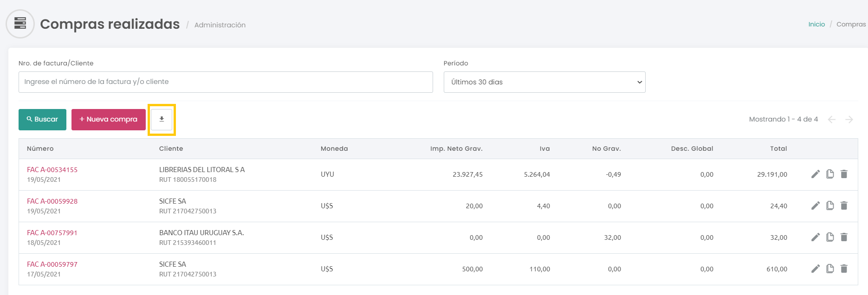The image size is (868, 295).
Task: Click Iva value 5.264,04
Action: [x=537, y=174]
